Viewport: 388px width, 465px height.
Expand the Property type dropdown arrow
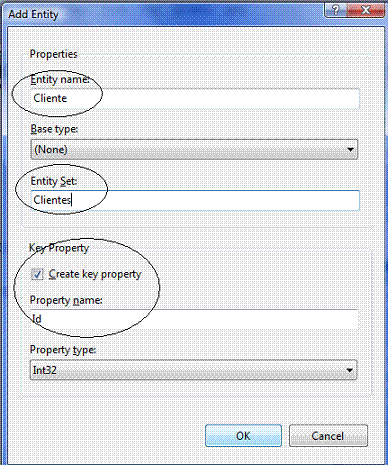click(349, 370)
